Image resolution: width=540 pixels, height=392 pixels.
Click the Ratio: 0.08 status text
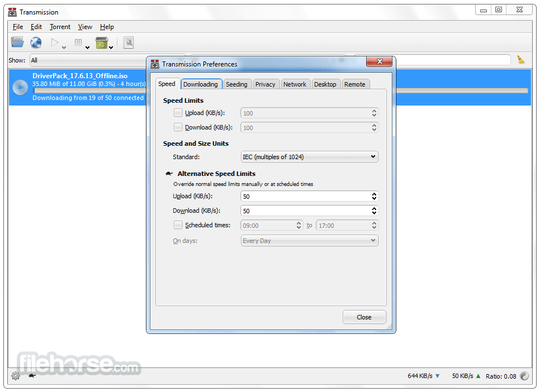501,376
